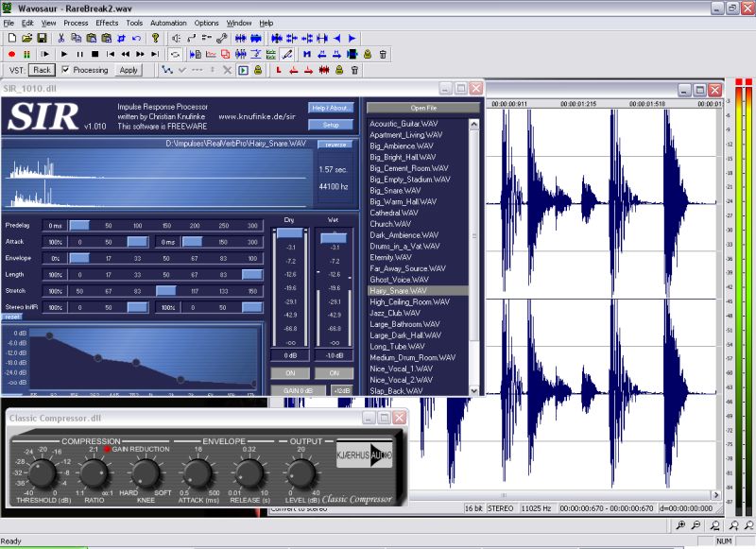Select Cathedral.WAV in impulse list
The image size is (756, 549).
(393, 213)
